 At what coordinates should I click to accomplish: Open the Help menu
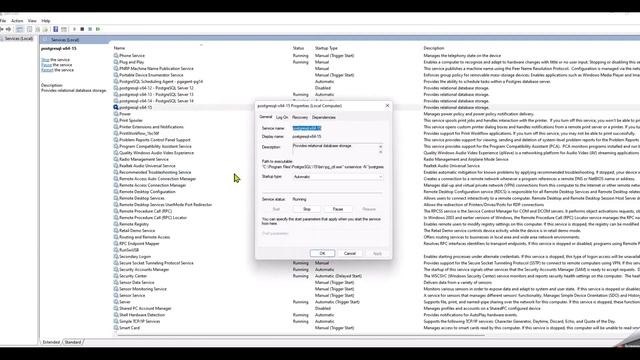click(46, 20)
